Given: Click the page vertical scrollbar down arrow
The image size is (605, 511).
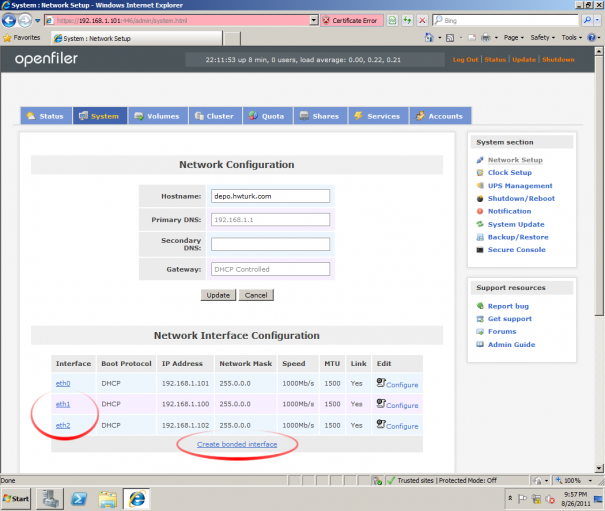Looking at the screenshot, I should click(599, 468).
